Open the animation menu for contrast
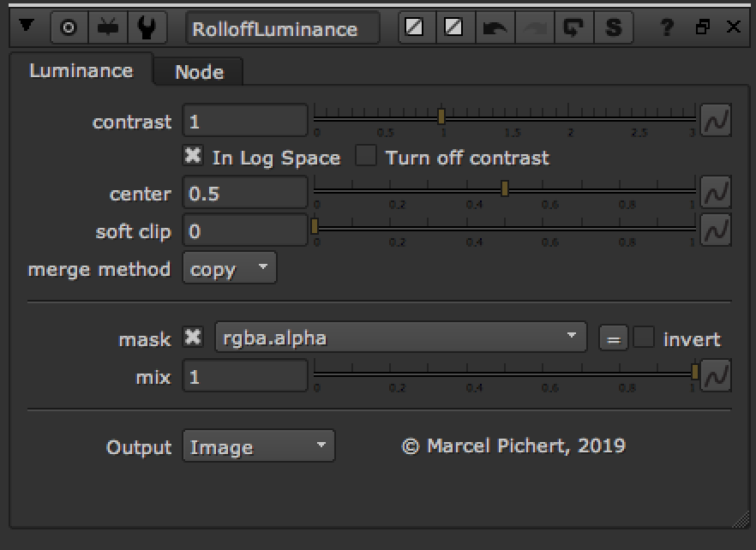The height and width of the screenshot is (550, 756). tap(716, 122)
